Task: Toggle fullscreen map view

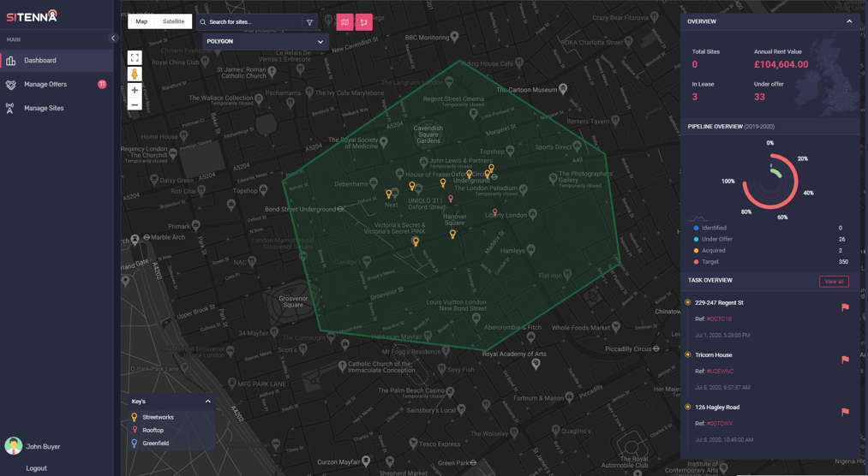Action: (x=135, y=57)
